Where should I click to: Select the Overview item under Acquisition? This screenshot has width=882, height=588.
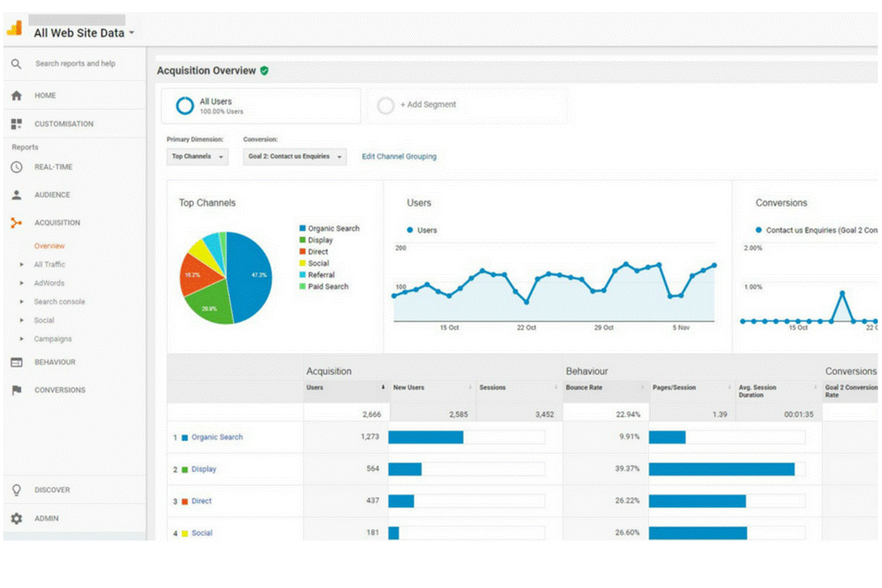pyautogui.click(x=49, y=246)
